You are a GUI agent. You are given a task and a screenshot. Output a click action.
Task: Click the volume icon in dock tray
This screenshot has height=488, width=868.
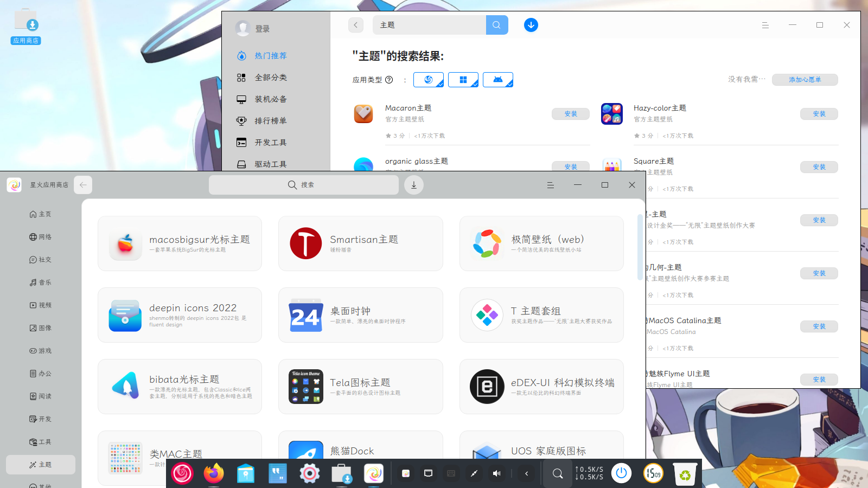click(496, 473)
